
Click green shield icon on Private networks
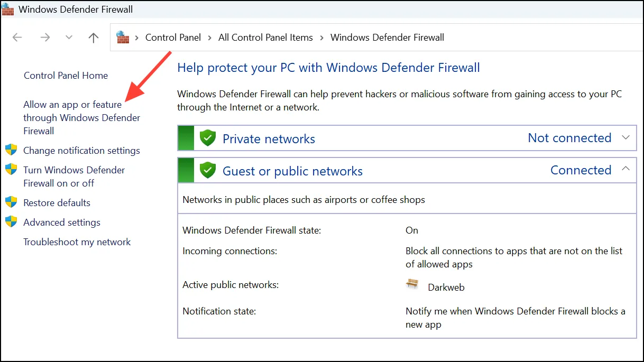pyautogui.click(x=208, y=138)
